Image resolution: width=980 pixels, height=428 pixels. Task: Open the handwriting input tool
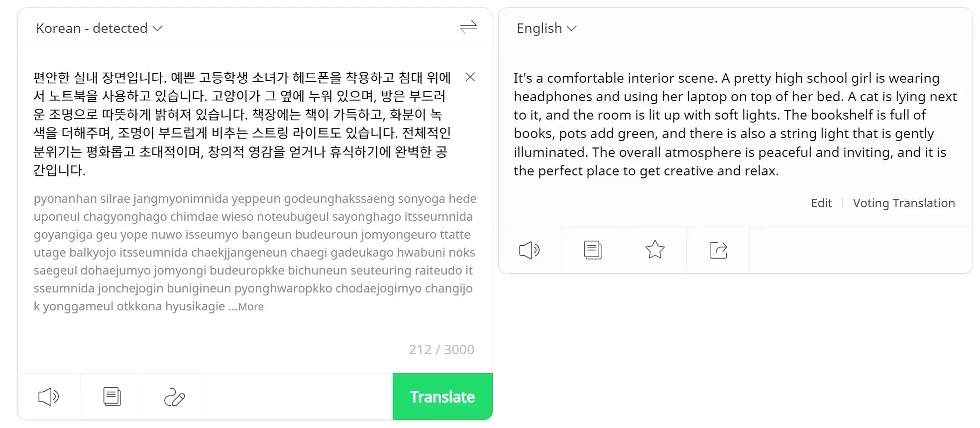click(174, 397)
